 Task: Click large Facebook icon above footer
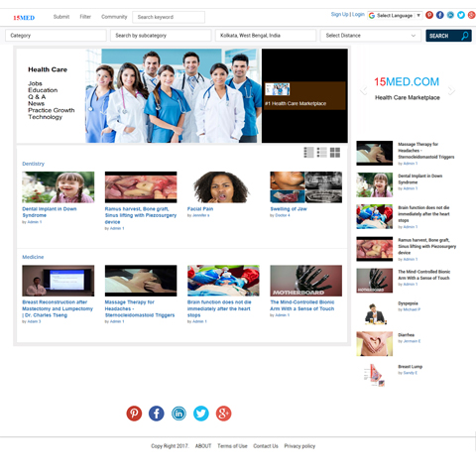click(x=157, y=414)
